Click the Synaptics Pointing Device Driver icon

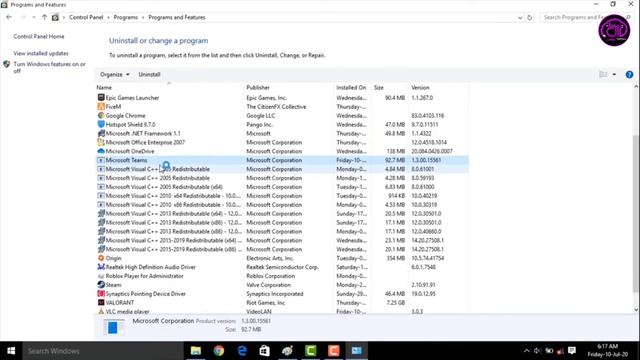pos(101,294)
